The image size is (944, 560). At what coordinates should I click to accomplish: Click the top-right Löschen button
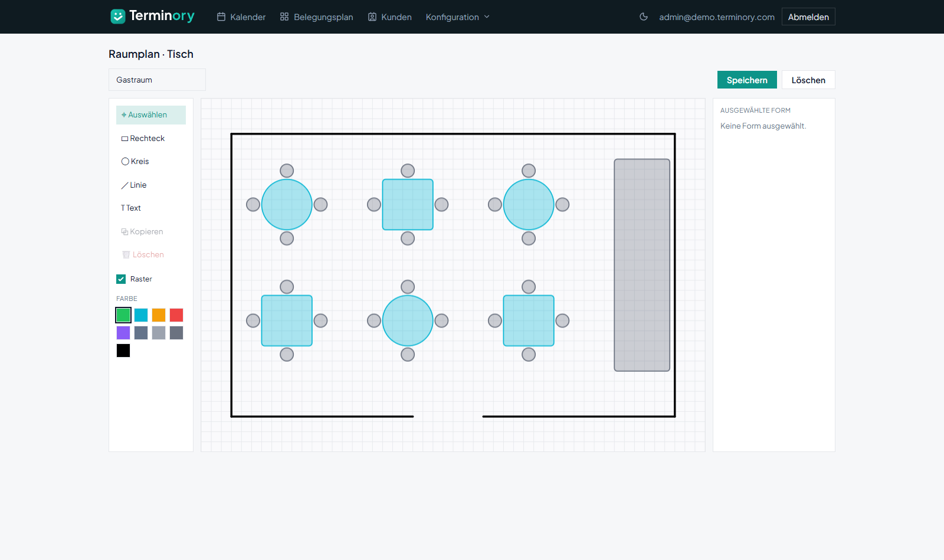(x=808, y=80)
